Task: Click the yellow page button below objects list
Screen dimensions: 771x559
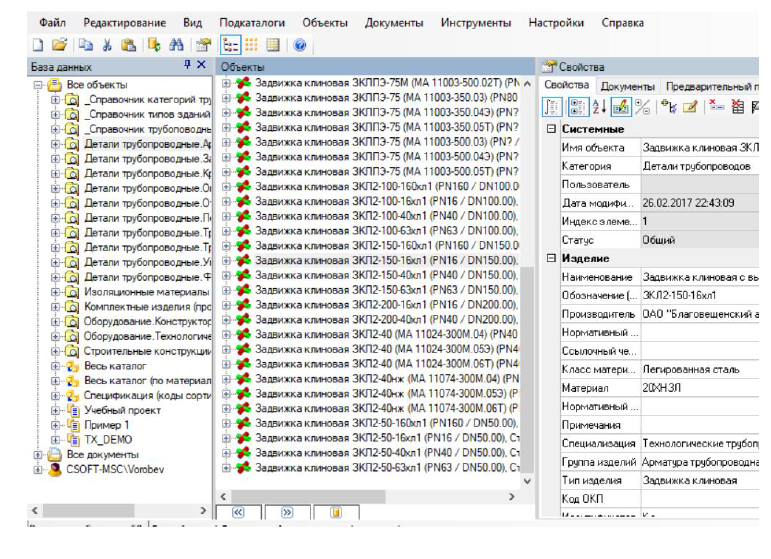Action: pos(336,512)
